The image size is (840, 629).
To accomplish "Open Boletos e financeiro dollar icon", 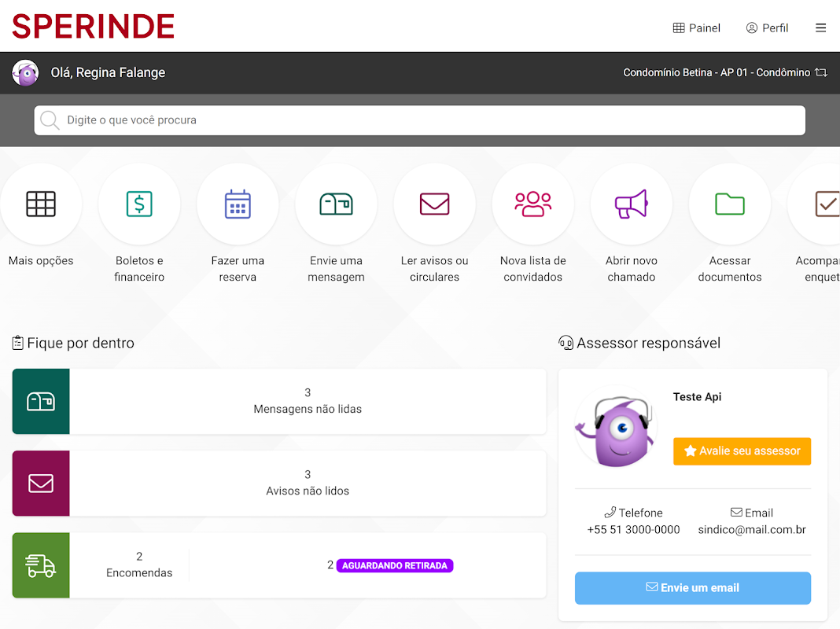I will coord(139,204).
